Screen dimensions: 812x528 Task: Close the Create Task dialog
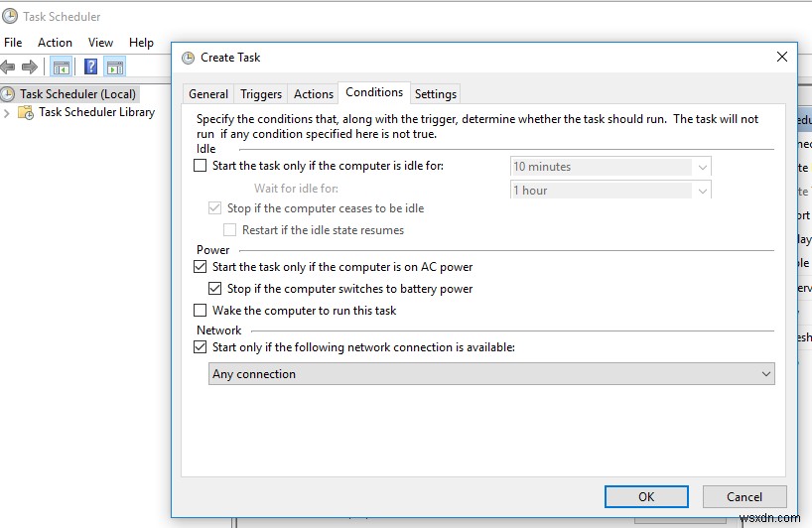782,57
